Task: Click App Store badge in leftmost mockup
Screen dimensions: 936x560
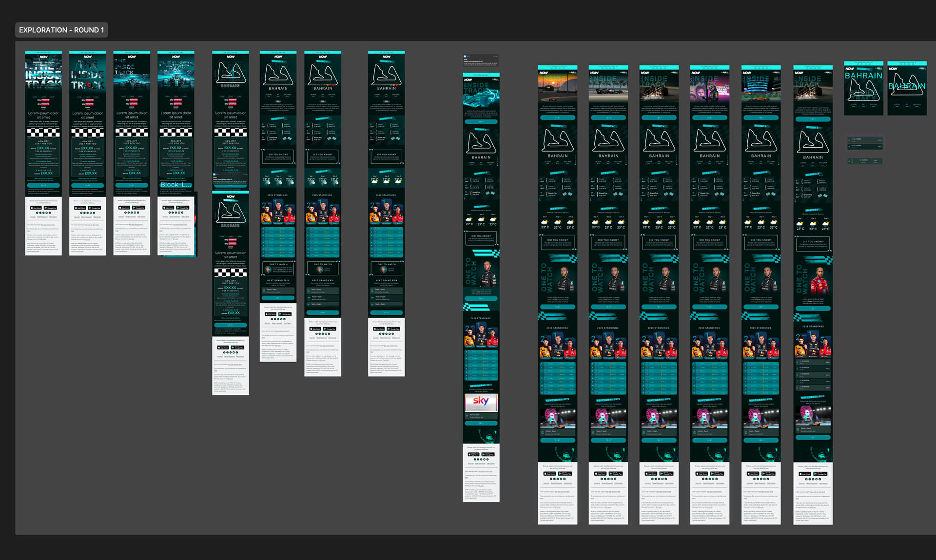Action: pyautogui.click(x=37, y=208)
